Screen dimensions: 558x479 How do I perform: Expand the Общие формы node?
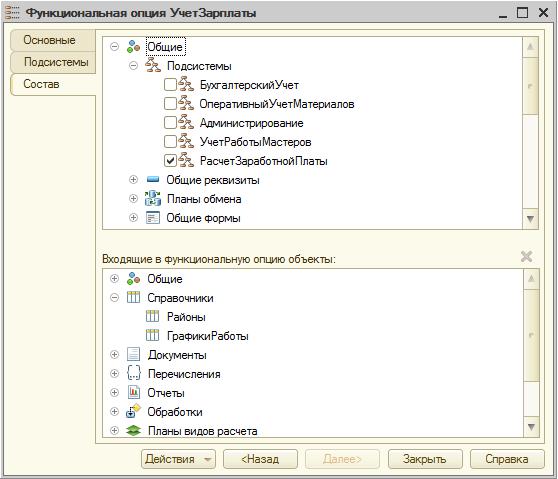click(x=133, y=217)
